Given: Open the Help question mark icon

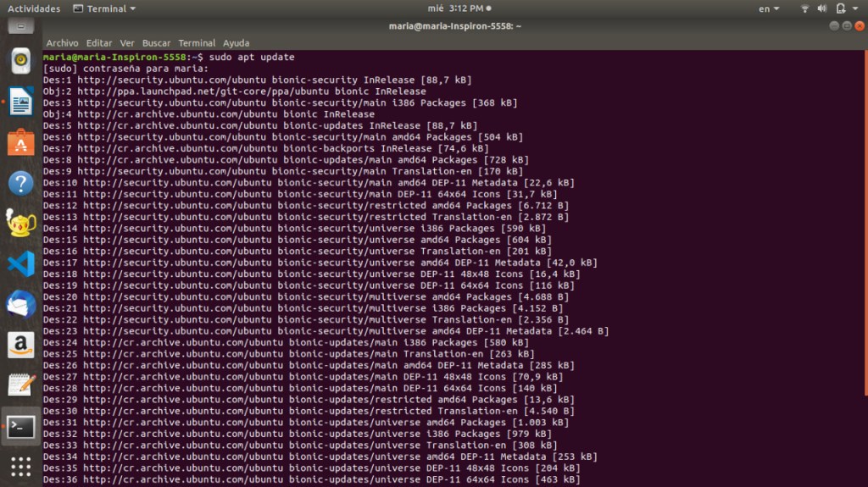Looking at the screenshot, I should point(20,183).
